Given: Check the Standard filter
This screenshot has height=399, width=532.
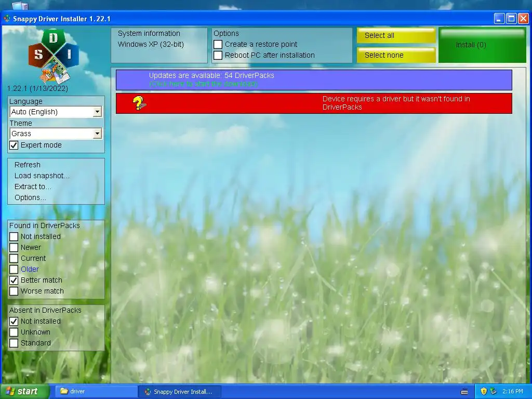Looking at the screenshot, I should [14, 343].
